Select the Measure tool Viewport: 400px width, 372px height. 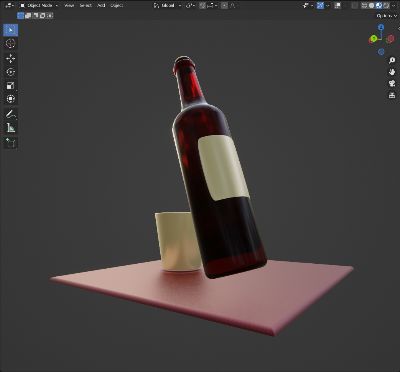pyautogui.click(x=11, y=128)
